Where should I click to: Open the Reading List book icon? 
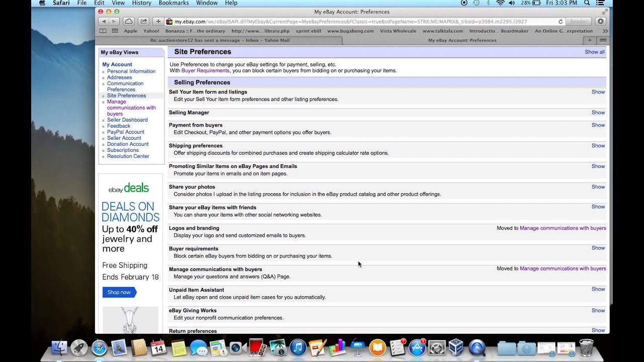tap(103, 31)
